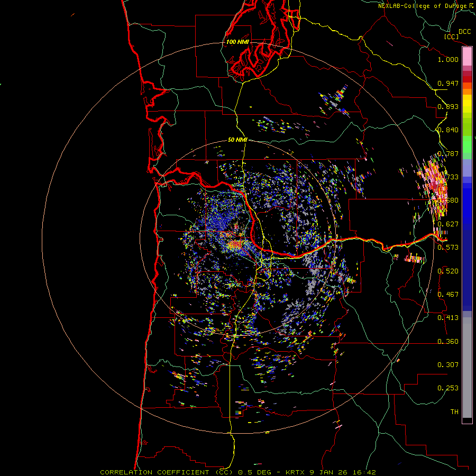This screenshot has width=476, height=476.
Task: Pick the bright green band of color bar
Action: (467, 144)
